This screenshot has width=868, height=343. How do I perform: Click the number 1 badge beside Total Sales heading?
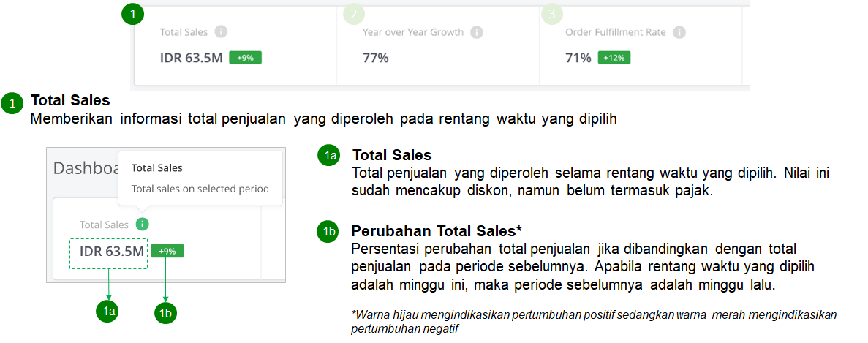coord(12,103)
